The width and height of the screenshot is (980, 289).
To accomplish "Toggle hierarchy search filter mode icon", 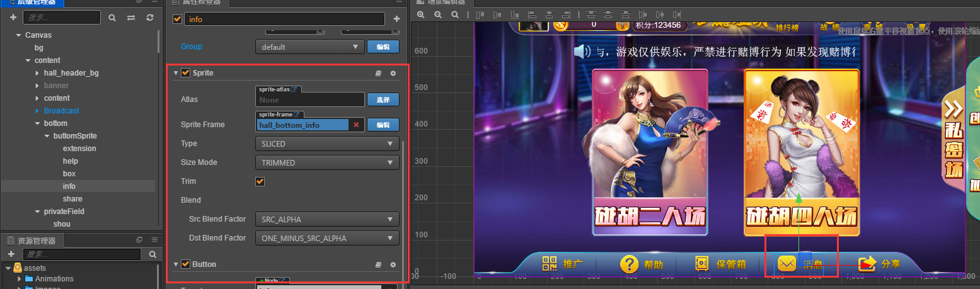I will (x=131, y=18).
